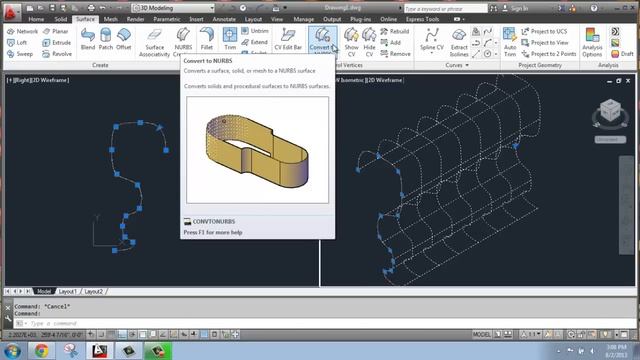
Task: Open Analysis Options
Action: [x=592, y=42]
